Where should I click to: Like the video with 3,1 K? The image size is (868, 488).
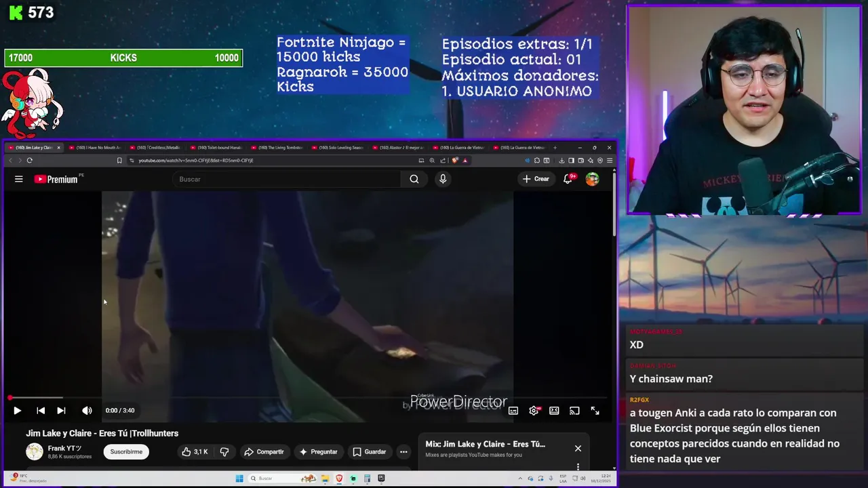tap(195, 451)
